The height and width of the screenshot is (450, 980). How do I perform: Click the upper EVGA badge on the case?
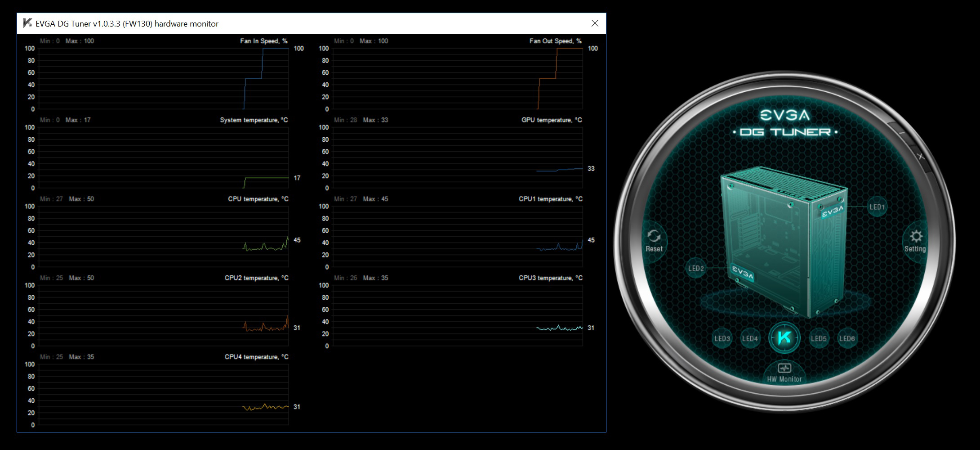click(x=833, y=211)
